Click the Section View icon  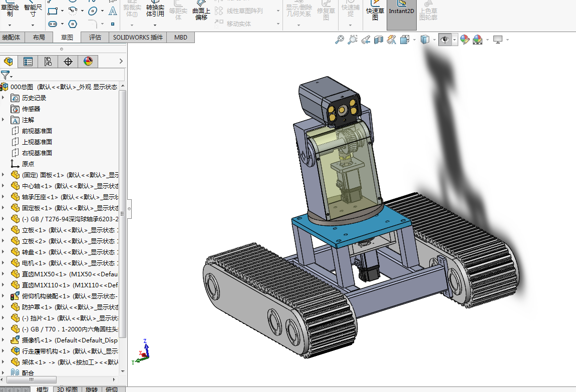click(x=379, y=40)
